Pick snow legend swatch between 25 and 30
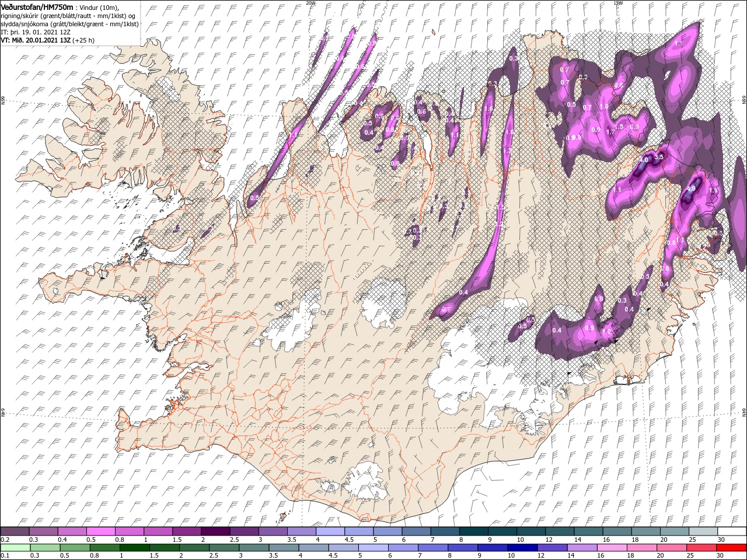Image resolution: width=747 pixels, height=560 pixels. pos(703,531)
